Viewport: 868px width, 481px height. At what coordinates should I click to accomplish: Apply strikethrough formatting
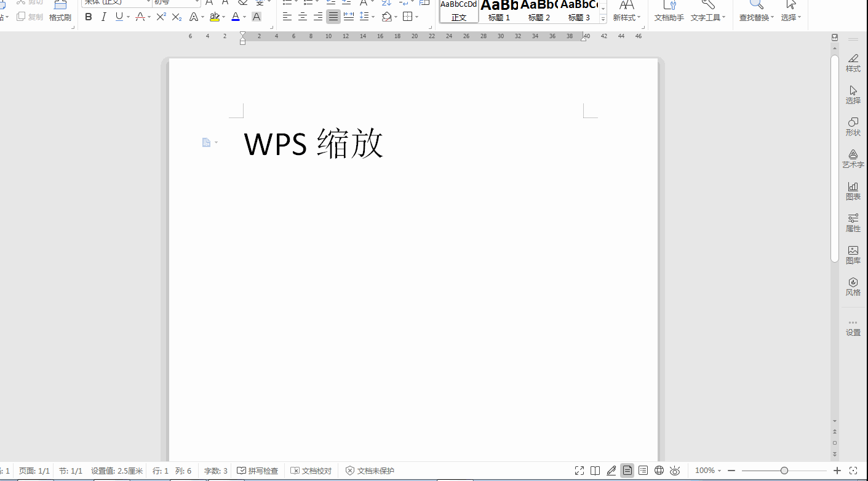(140, 17)
